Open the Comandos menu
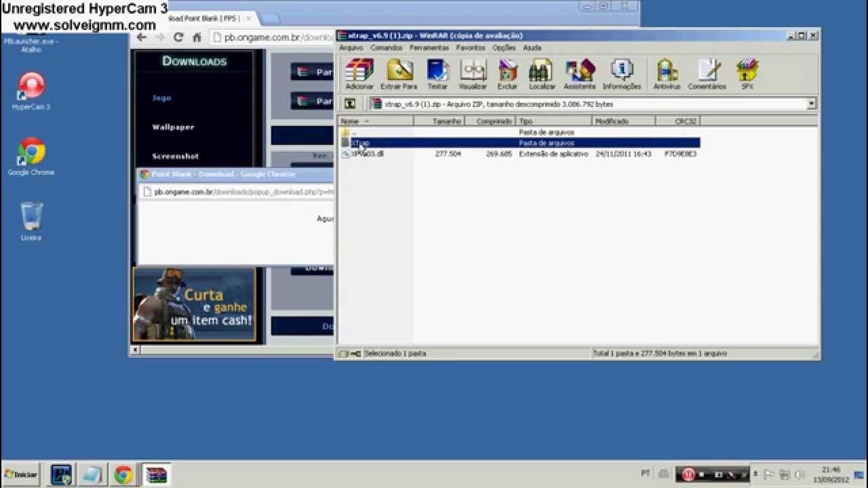This screenshot has width=868, height=488. pos(386,48)
